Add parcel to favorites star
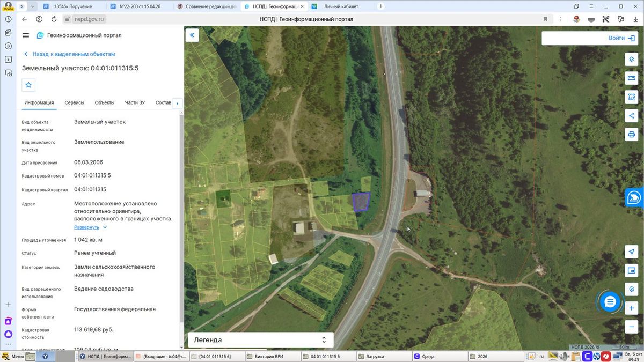 [x=28, y=85]
